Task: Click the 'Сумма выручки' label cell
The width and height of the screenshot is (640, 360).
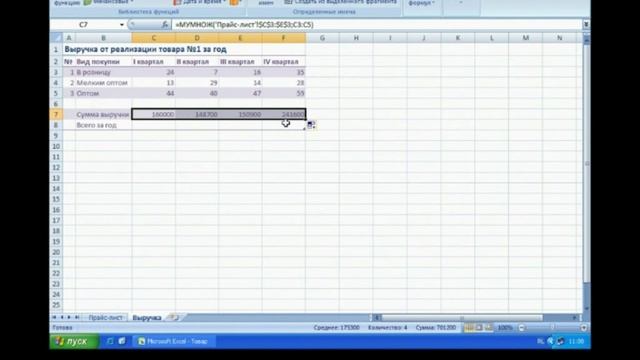Action: pos(103,115)
